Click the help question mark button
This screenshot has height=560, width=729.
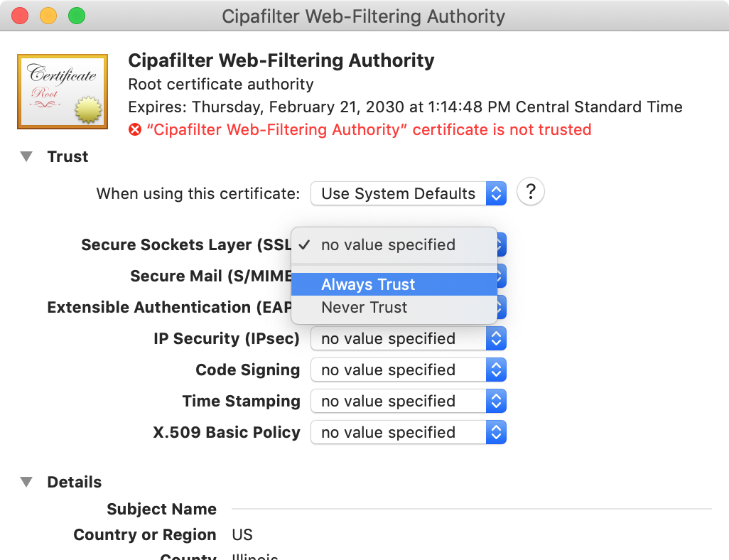(530, 192)
